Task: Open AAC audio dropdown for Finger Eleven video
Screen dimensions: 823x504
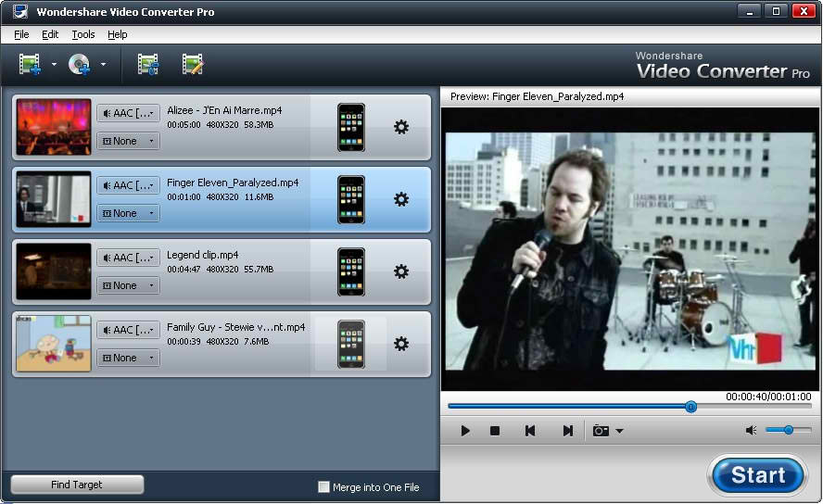Action: point(128,185)
